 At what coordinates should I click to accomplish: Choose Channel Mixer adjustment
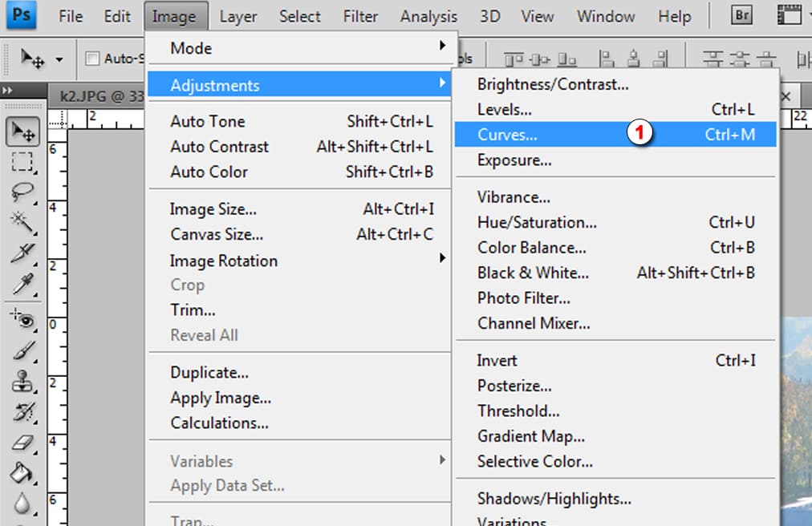[x=615, y=324]
